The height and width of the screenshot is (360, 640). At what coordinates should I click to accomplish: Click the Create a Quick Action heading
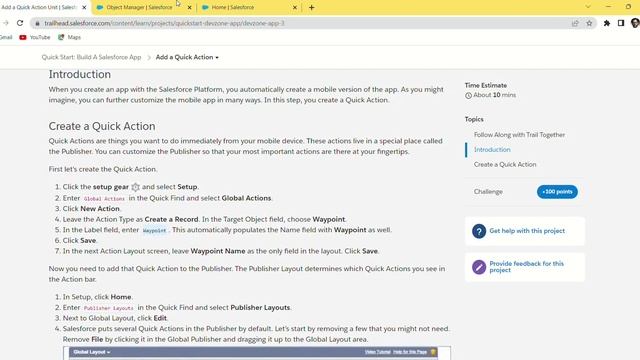pos(102,126)
